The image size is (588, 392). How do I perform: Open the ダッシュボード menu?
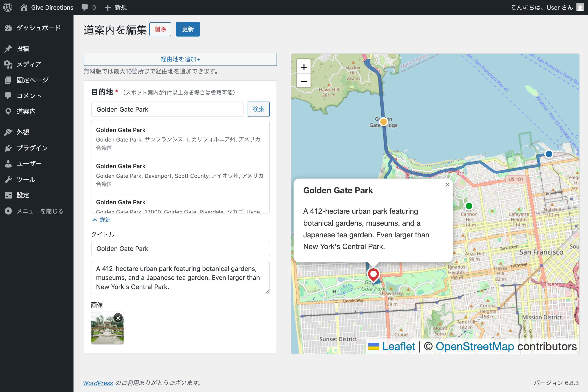(38, 28)
